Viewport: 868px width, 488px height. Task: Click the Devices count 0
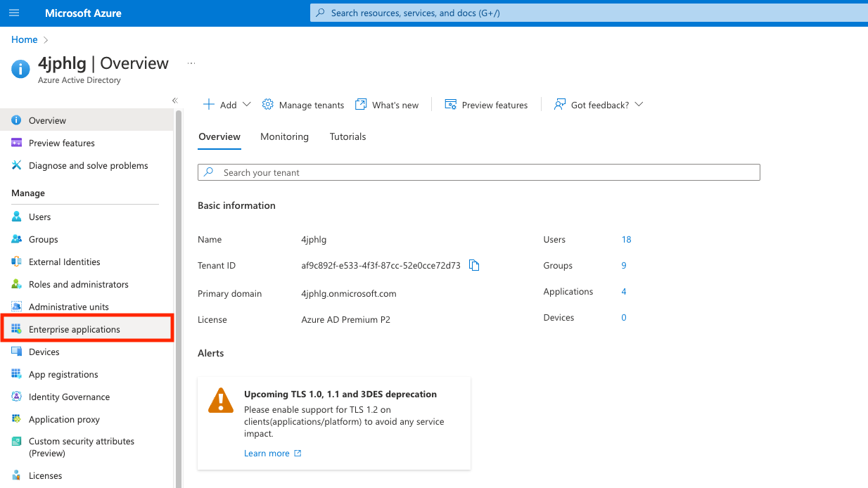(624, 318)
